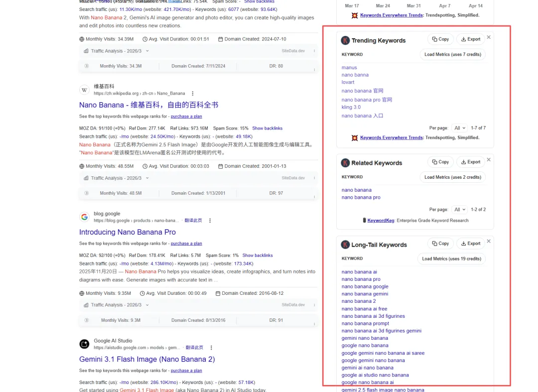Open the KeywordKeg link
Image resolution: width=538 pixels, height=392 pixels.
(x=381, y=221)
